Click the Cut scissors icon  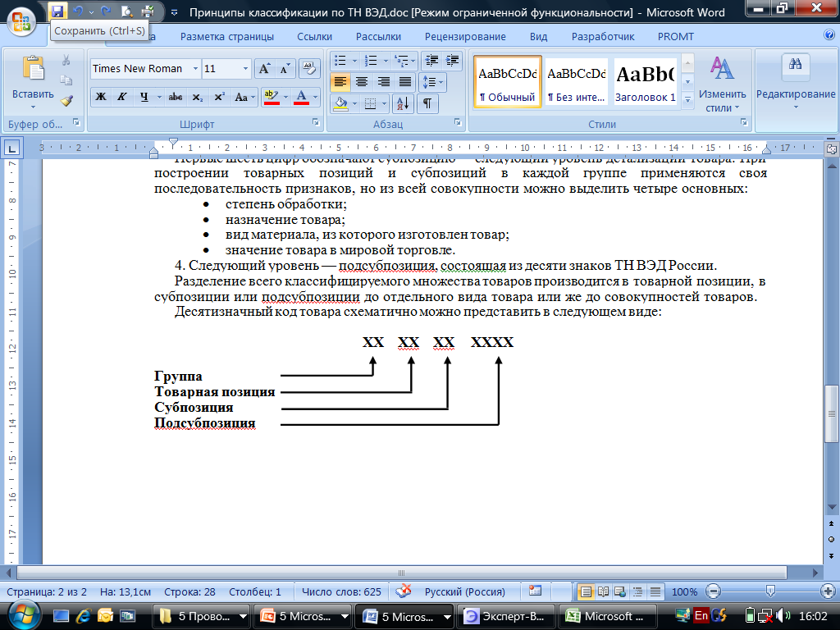pyautogui.click(x=66, y=60)
